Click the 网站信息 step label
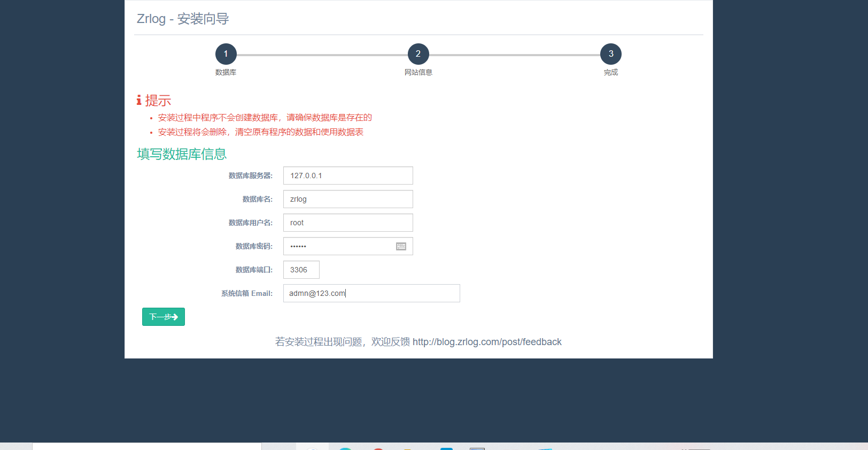This screenshot has height=450, width=868. (x=418, y=72)
